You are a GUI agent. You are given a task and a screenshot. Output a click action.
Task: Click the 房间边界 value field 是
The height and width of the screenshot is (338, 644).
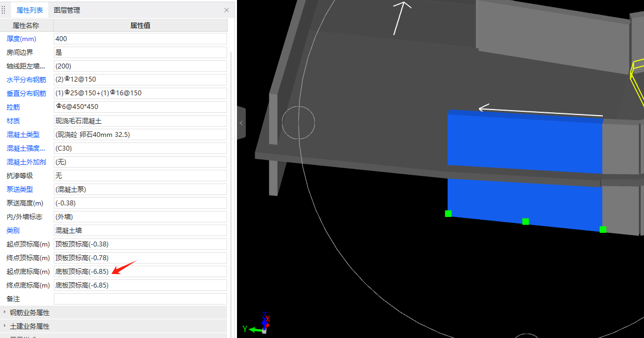pyautogui.click(x=140, y=53)
